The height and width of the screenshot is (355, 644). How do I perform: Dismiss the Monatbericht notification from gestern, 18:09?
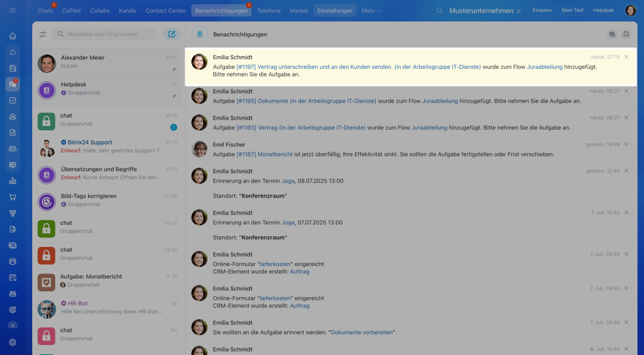click(x=626, y=144)
